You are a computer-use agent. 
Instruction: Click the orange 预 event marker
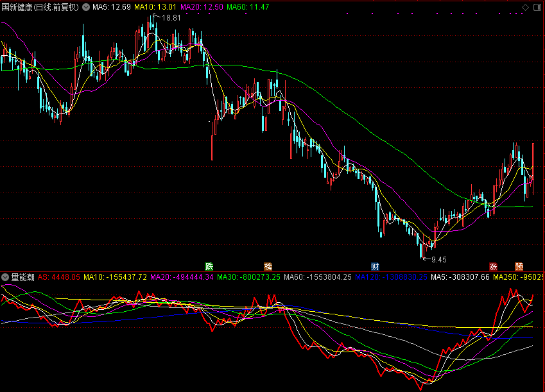[x=519, y=266]
